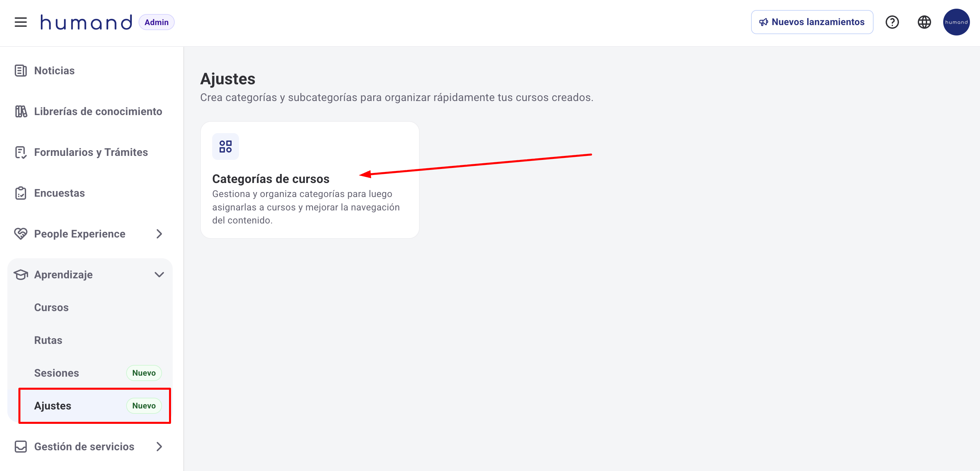Click the humand logo
This screenshot has width=980, height=471.
point(86,22)
